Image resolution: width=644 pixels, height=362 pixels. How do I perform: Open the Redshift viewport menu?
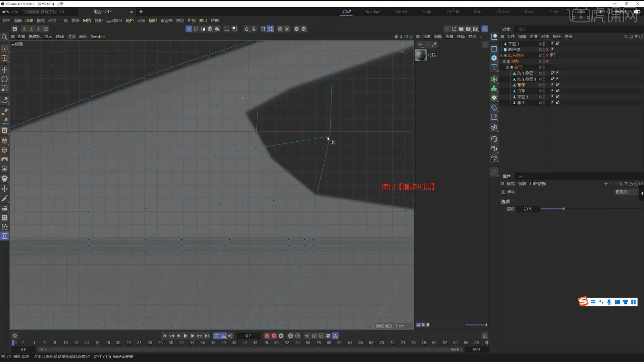click(x=98, y=37)
